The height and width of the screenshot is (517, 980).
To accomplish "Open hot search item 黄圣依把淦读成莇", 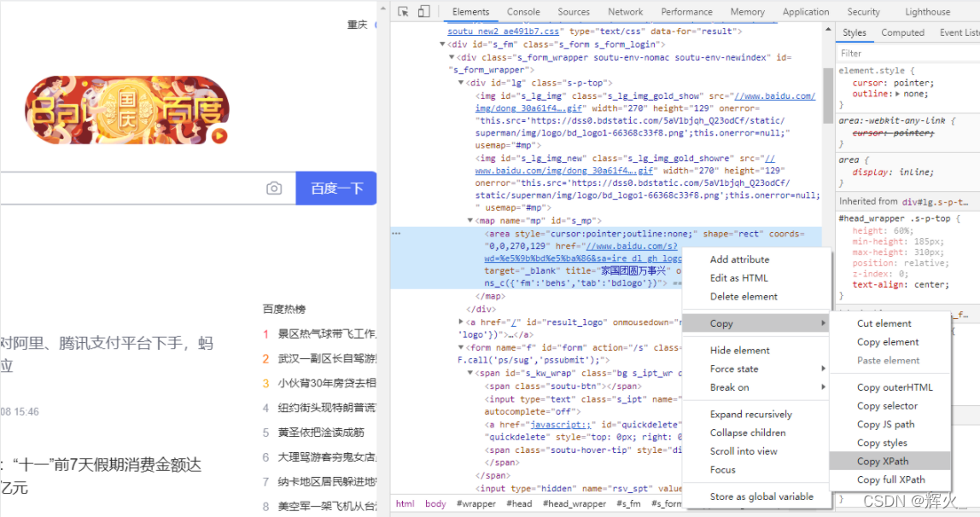I will (321, 432).
